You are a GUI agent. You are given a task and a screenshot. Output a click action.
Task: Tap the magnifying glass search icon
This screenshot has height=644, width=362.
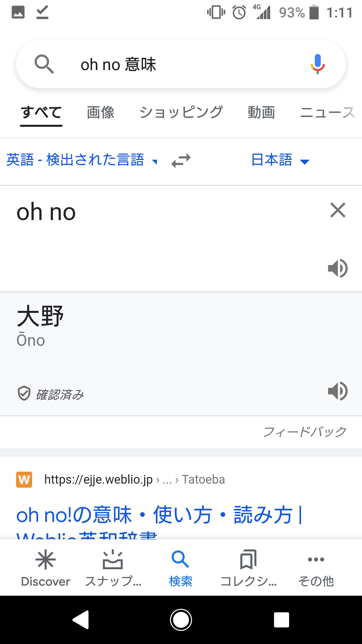pos(45,64)
